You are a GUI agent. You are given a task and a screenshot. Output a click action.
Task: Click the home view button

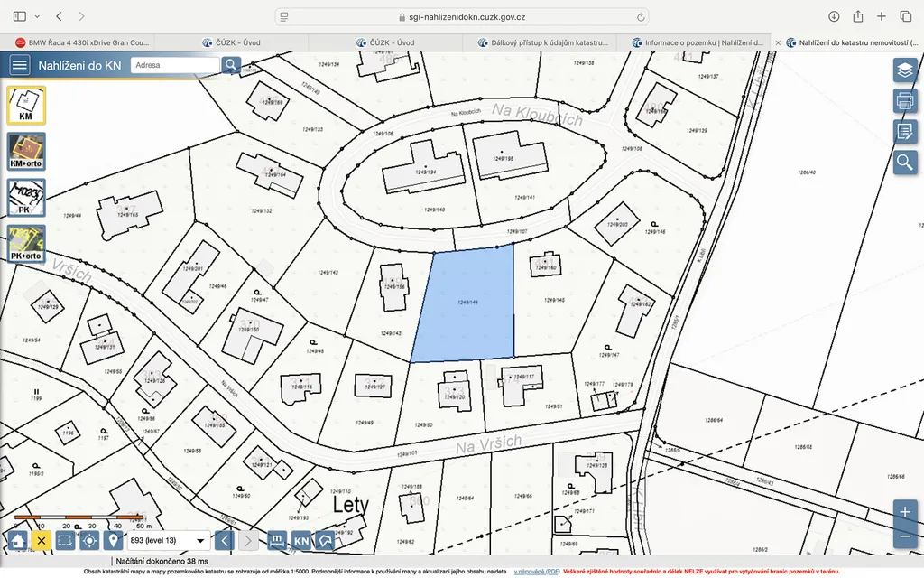pyautogui.click(x=17, y=541)
